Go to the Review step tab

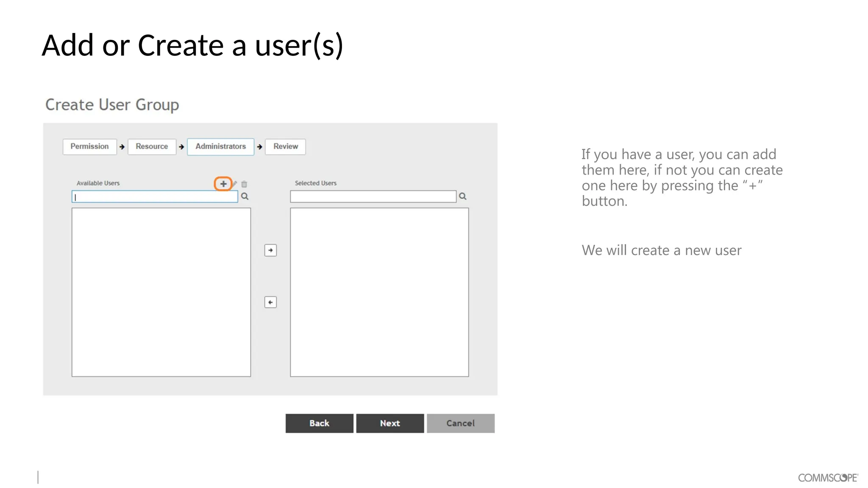[285, 147]
